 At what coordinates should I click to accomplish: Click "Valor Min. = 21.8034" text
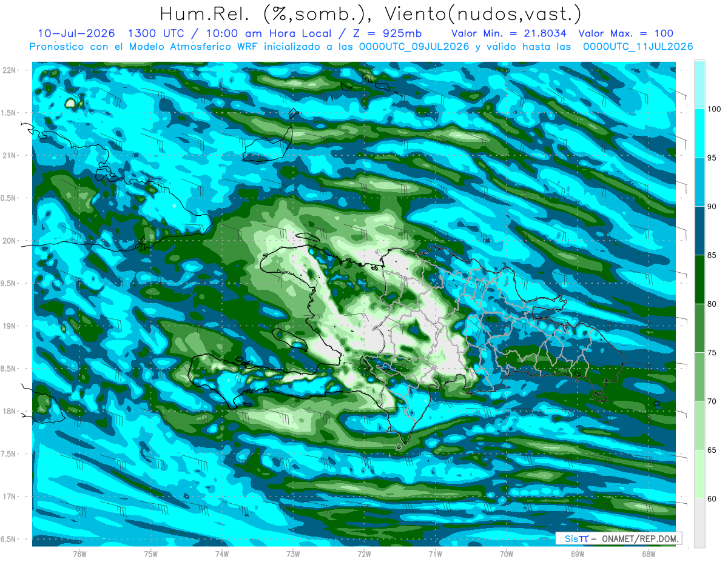(509, 33)
